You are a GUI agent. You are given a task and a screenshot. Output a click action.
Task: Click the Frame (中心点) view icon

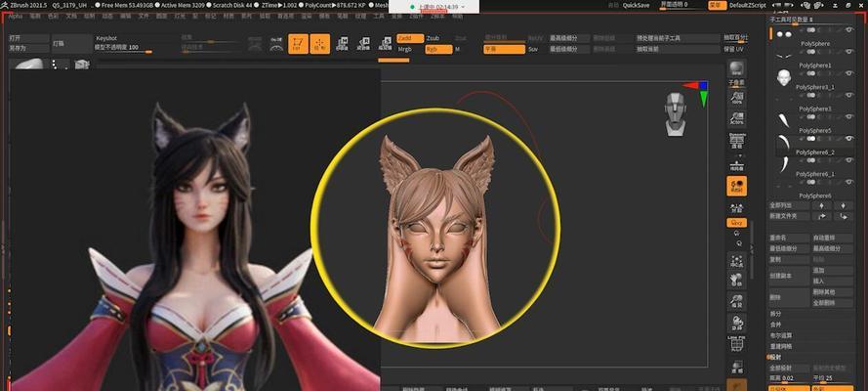point(736,260)
